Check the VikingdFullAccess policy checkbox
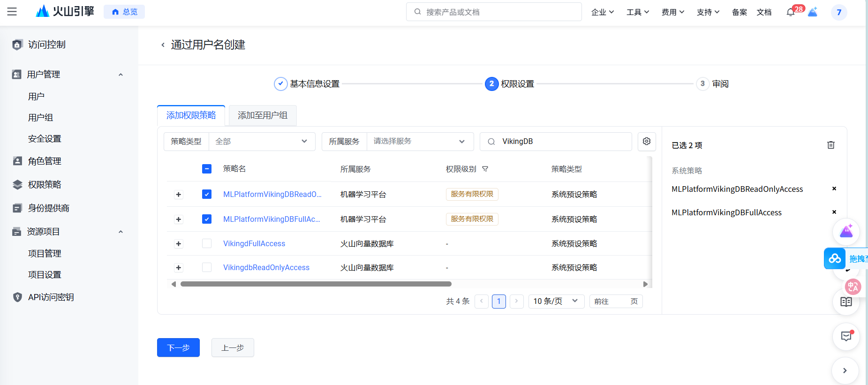This screenshot has height=385, width=868. [x=207, y=243]
